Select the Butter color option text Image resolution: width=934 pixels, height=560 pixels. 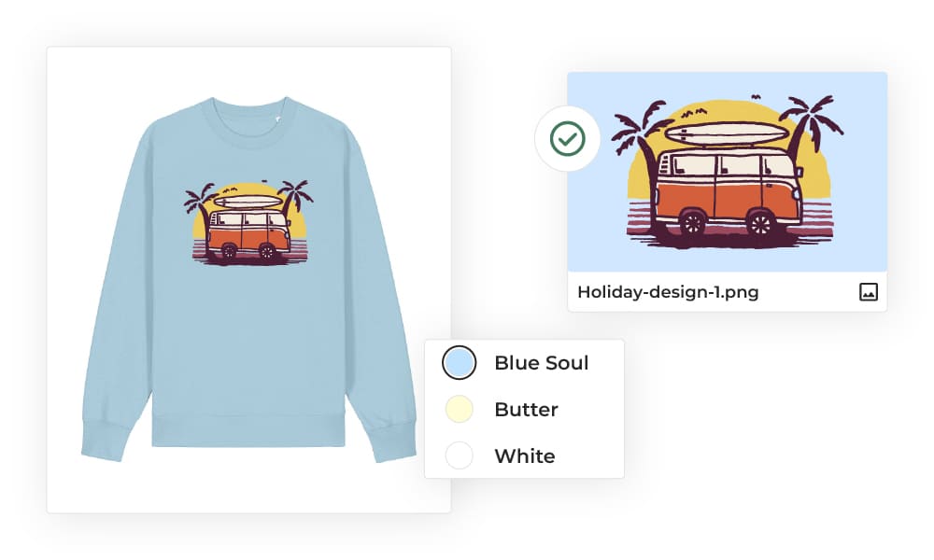coord(526,410)
